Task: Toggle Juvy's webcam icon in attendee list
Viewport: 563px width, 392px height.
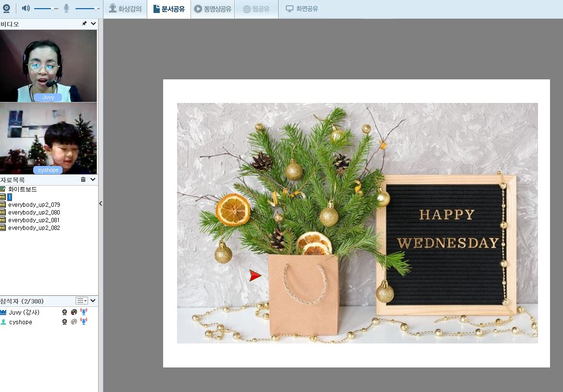Action: [64, 312]
